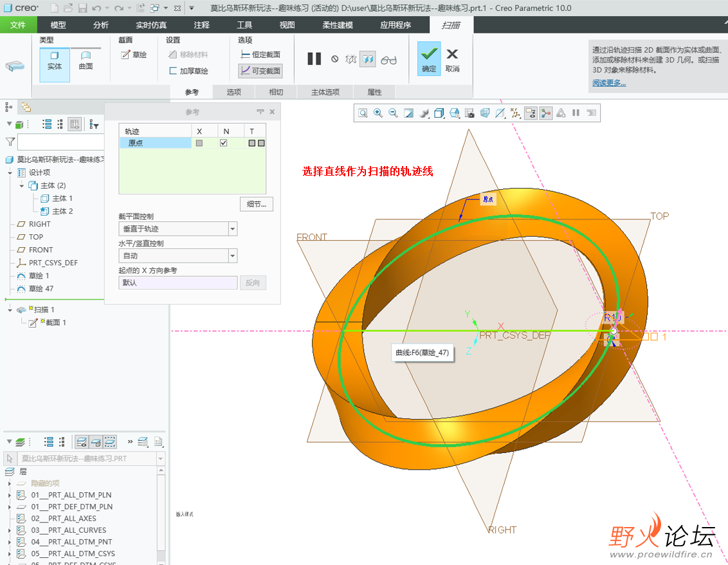Click the eyeglasses verify preview icon
Image resolution: width=728 pixels, height=565 pixels.
(x=388, y=60)
